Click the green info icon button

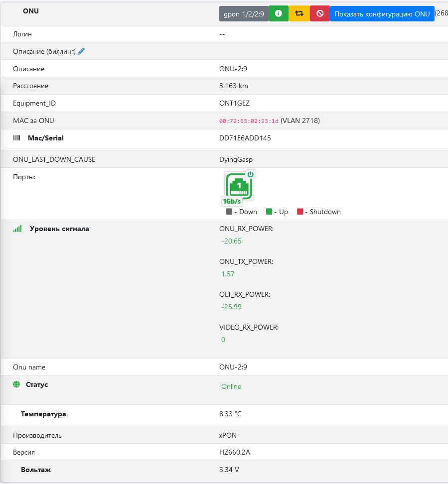point(279,14)
